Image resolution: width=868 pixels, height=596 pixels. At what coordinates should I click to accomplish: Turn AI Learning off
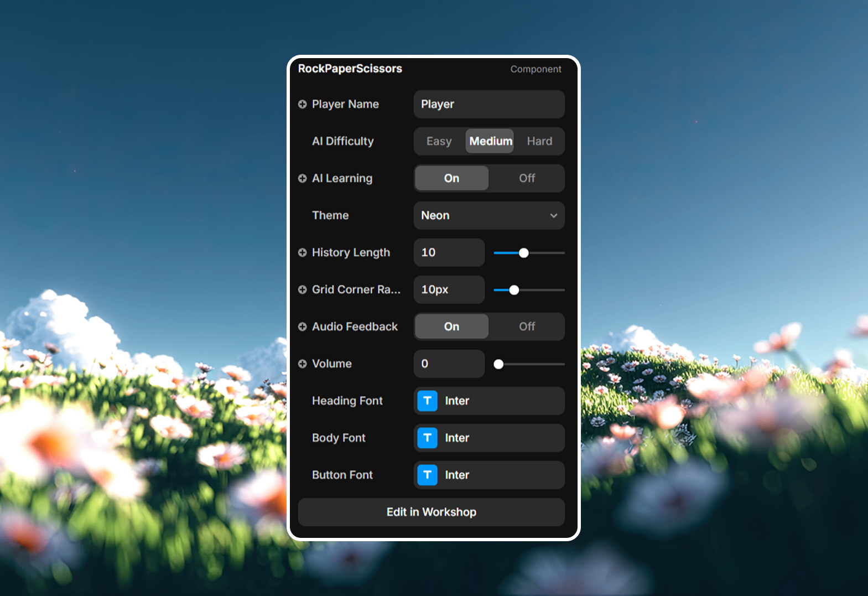[526, 178]
